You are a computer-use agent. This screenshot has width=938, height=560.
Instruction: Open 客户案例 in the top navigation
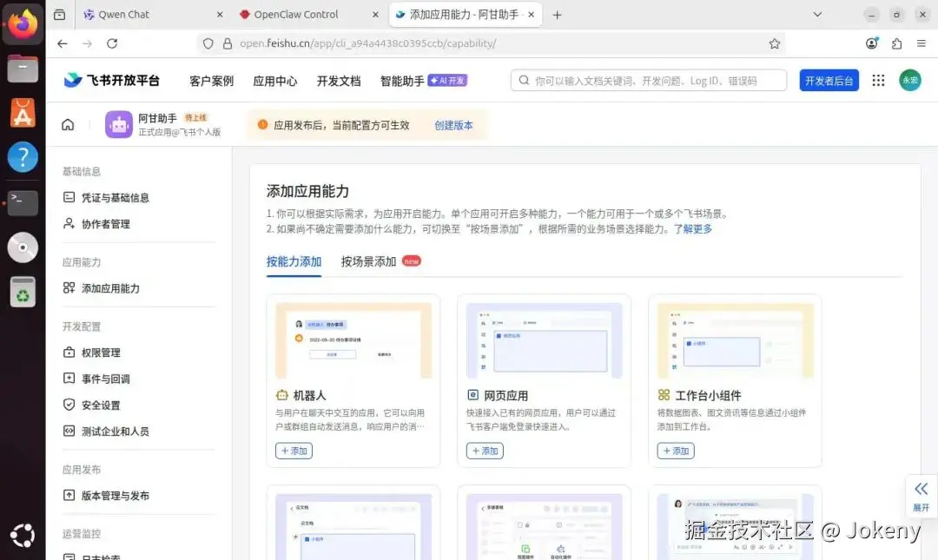(x=211, y=81)
